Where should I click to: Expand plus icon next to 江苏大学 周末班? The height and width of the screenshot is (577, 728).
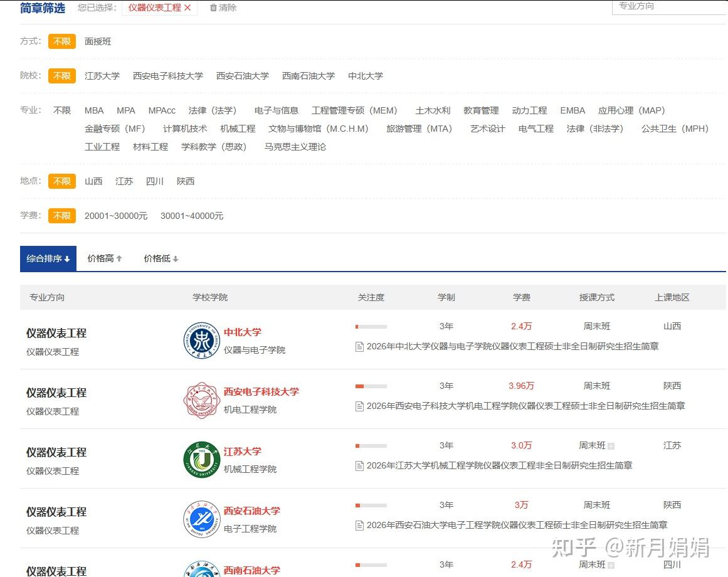(611, 446)
